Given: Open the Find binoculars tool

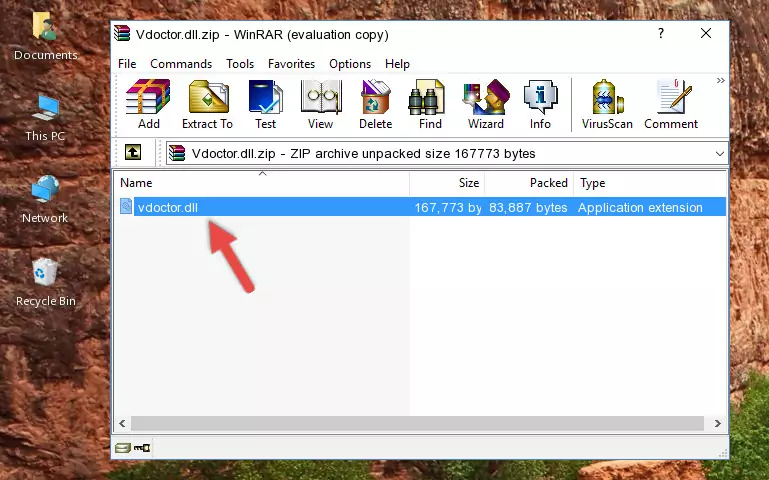Looking at the screenshot, I should coord(430,104).
